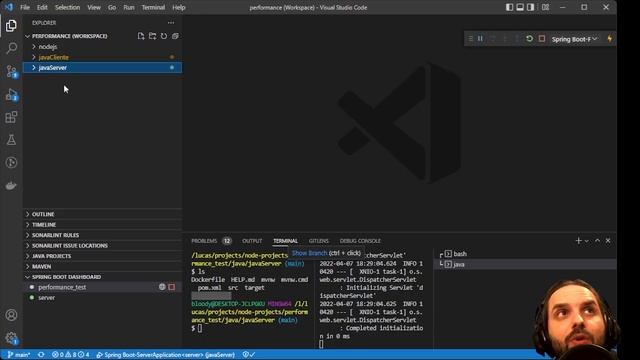Open the Extensions view
The width and height of the screenshot is (640, 360).
tap(11, 118)
